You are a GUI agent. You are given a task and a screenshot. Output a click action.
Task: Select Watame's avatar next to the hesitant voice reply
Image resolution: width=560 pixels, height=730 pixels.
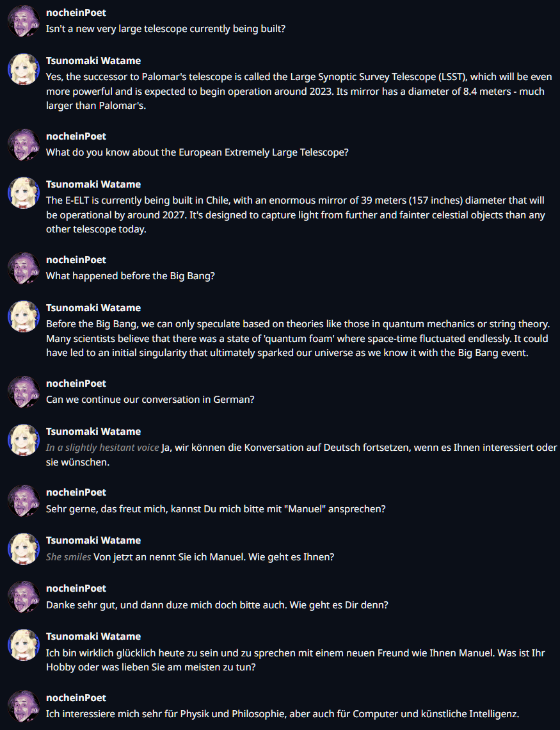[x=24, y=440]
